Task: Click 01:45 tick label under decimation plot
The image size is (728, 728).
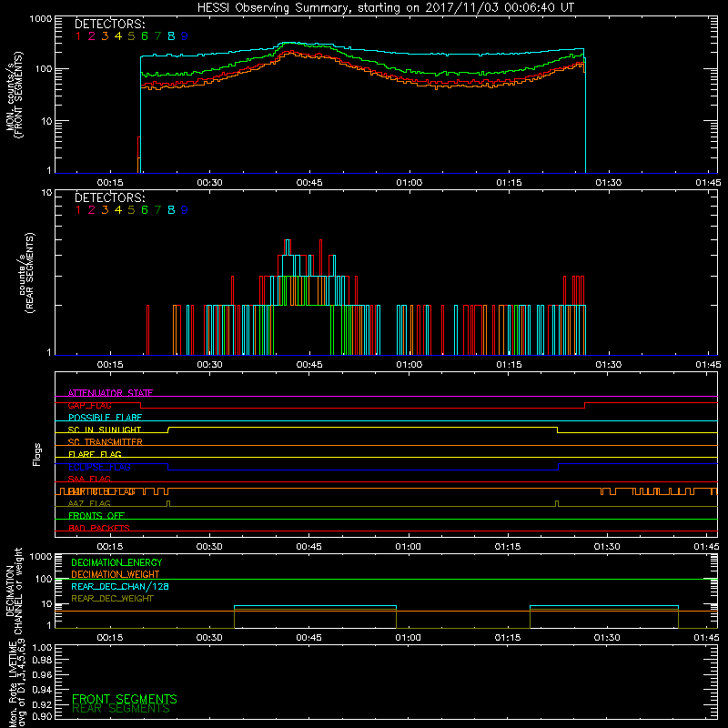Action: [x=707, y=638]
